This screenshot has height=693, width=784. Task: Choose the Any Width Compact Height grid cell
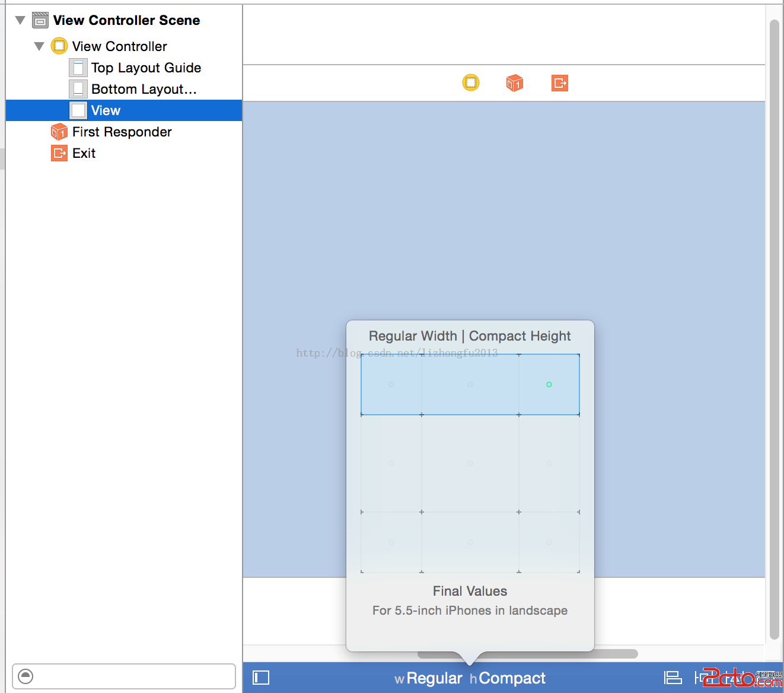click(x=470, y=384)
